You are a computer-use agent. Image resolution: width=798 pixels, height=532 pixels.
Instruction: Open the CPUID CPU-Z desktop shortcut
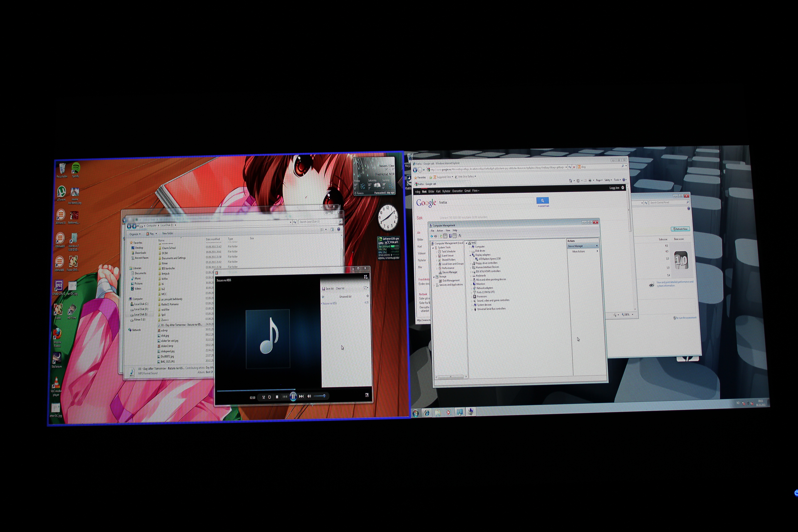tap(58, 287)
